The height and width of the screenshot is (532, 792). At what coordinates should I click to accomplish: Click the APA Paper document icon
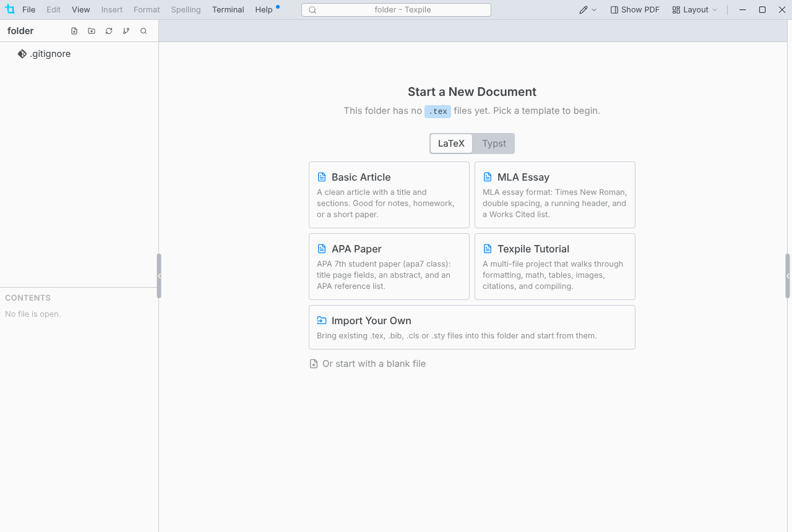pyautogui.click(x=322, y=249)
